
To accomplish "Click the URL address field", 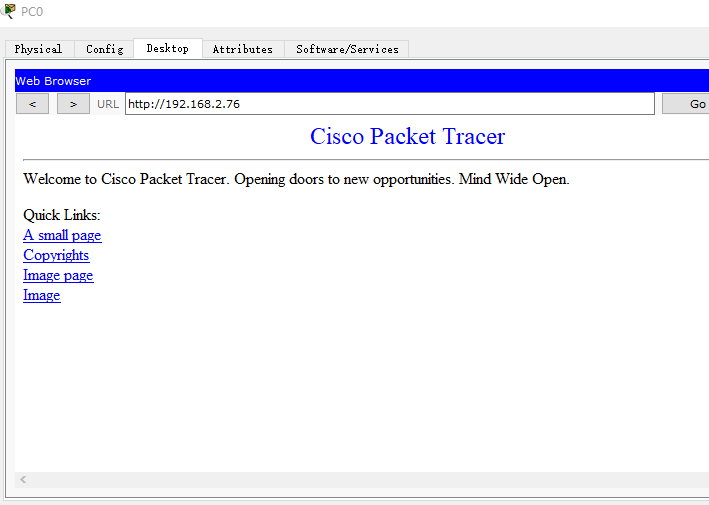I will point(390,104).
